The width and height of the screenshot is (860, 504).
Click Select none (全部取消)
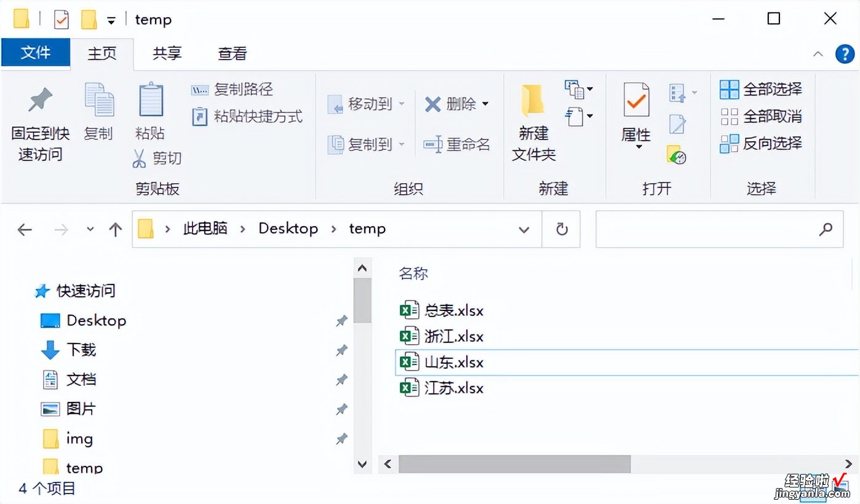coord(761,117)
